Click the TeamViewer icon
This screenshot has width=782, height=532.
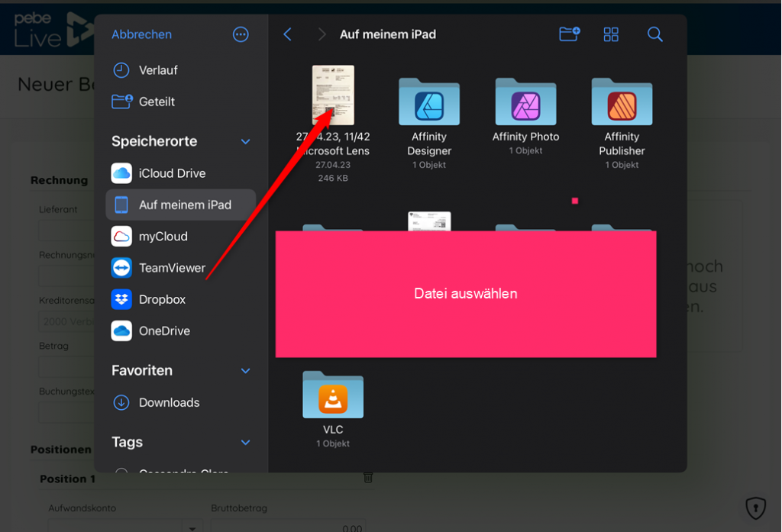121,268
